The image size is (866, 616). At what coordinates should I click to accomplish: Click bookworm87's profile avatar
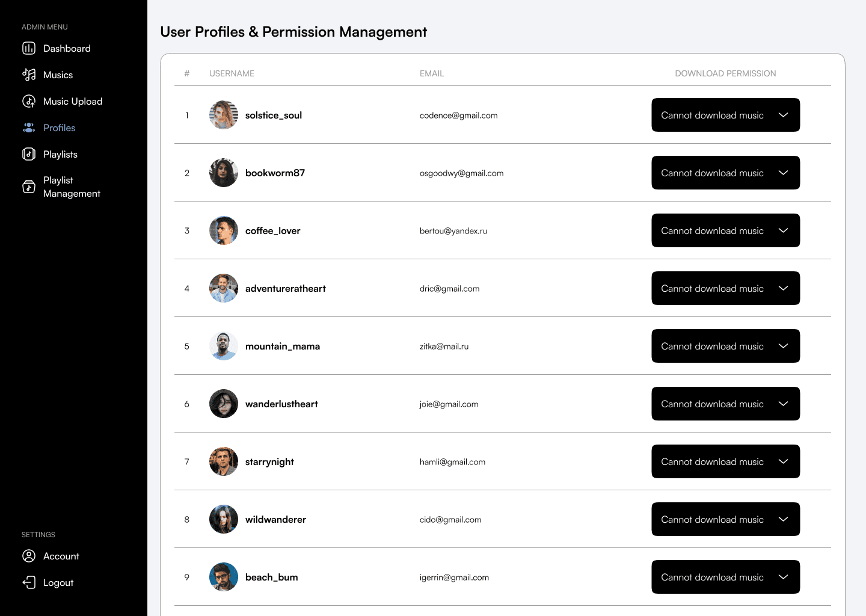[x=224, y=173]
